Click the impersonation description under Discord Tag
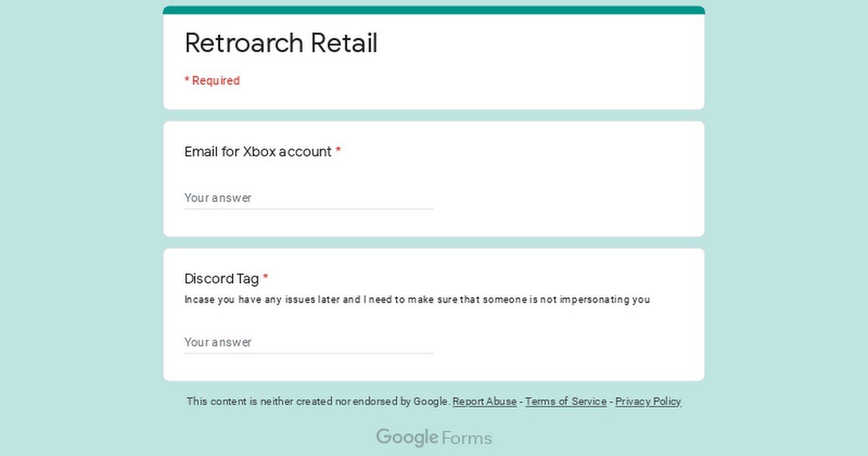868x456 pixels. (x=417, y=300)
